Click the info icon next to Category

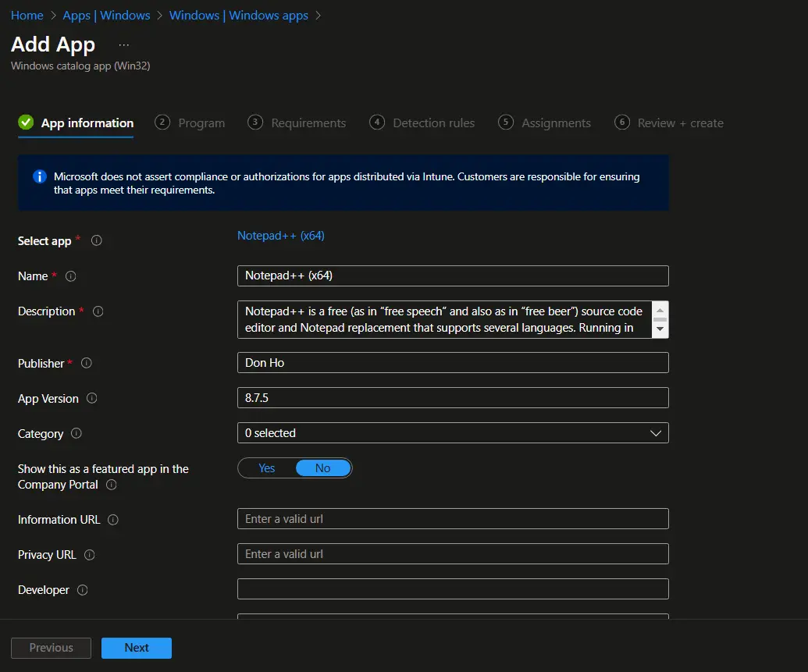pyautogui.click(x=76, y=433)
